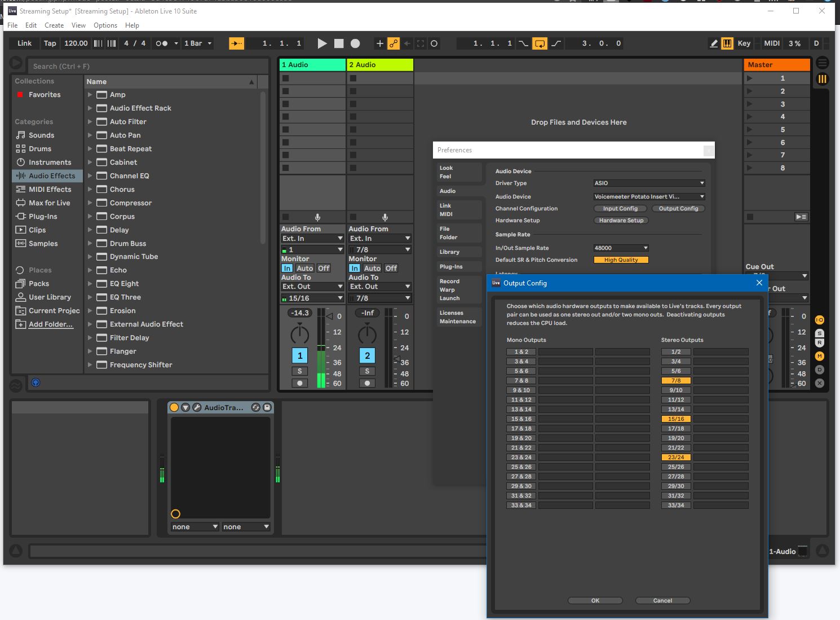Select the Instruments browser category
The width and height of the screenshot is (840, 620).
click(x=50, y=162)
